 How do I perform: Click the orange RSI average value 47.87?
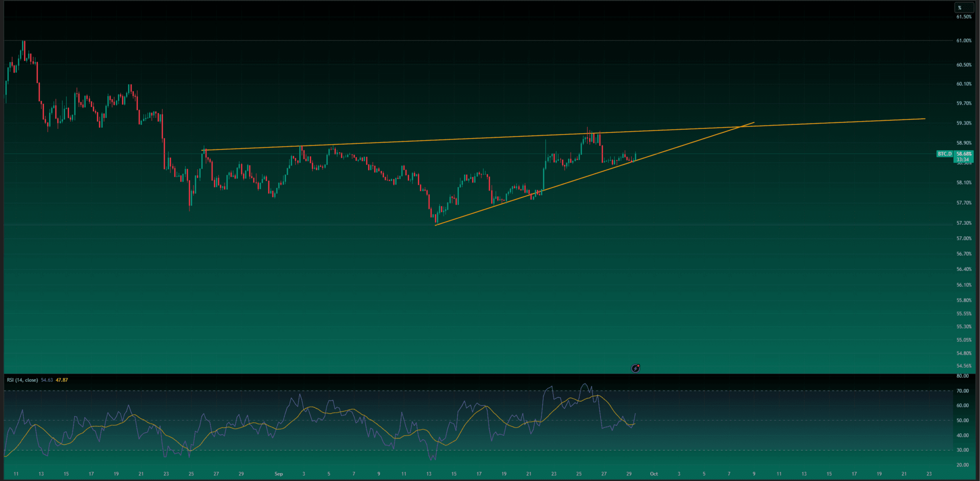click(x=62, y=380)
